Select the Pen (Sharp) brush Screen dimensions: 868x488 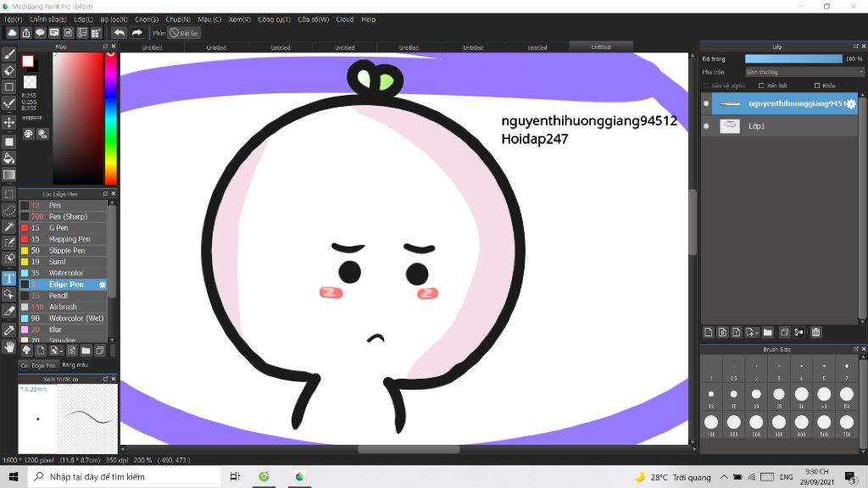(63, 216)
